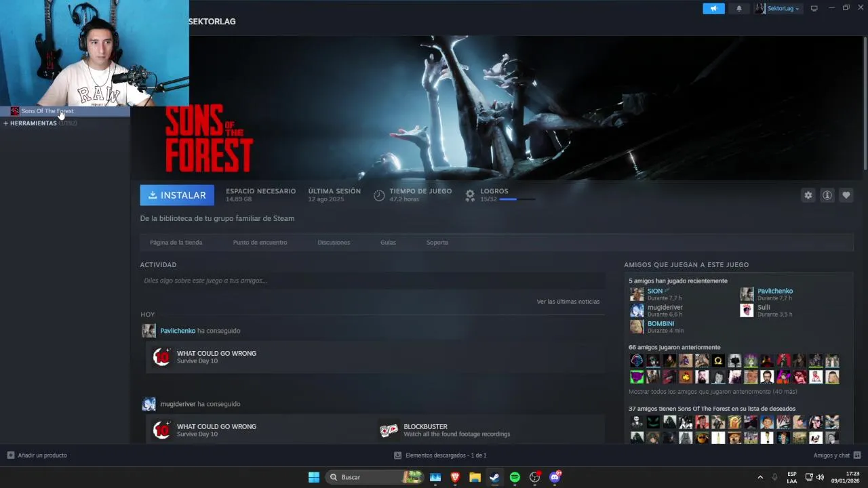Screen dimensions: 868x488
Task: Open friend SION's avatar
Action: click(x=637, y=294)
